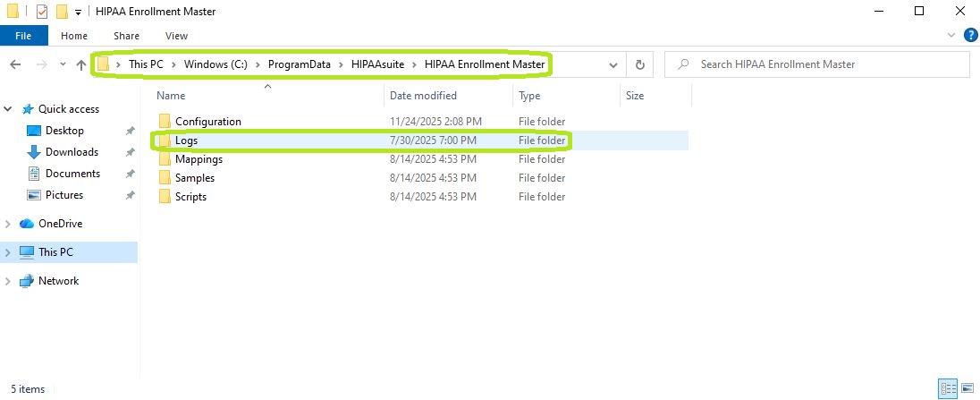The image size is (980, 400).
Task: Open Desktop in the navigation pane
Action: coord(64,131)
